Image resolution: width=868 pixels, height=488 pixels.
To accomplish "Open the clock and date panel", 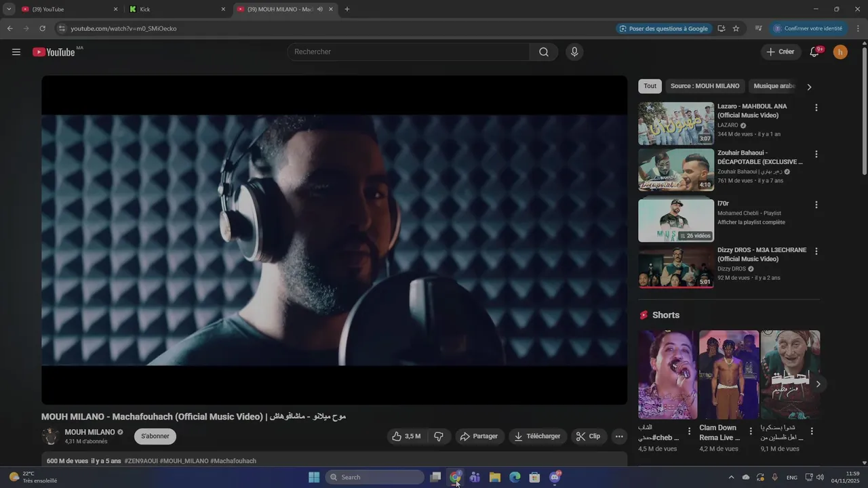I will click(845, 477).
